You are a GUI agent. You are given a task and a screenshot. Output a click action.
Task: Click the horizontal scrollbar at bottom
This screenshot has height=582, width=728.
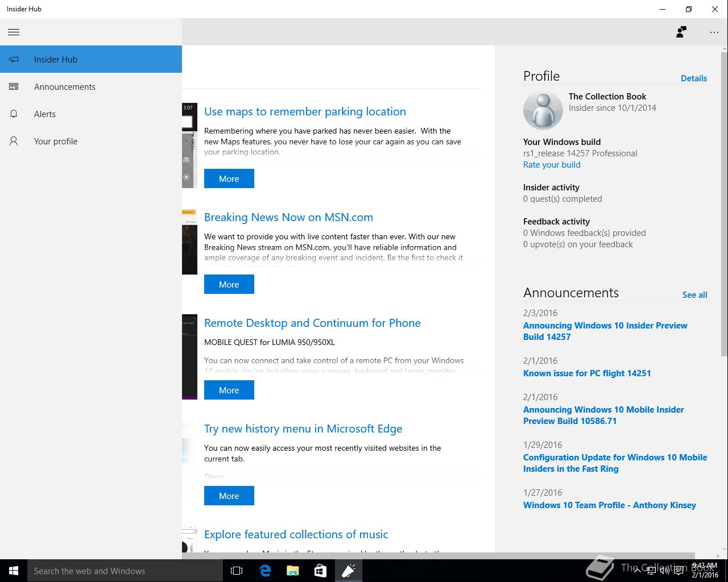point(438,555)
